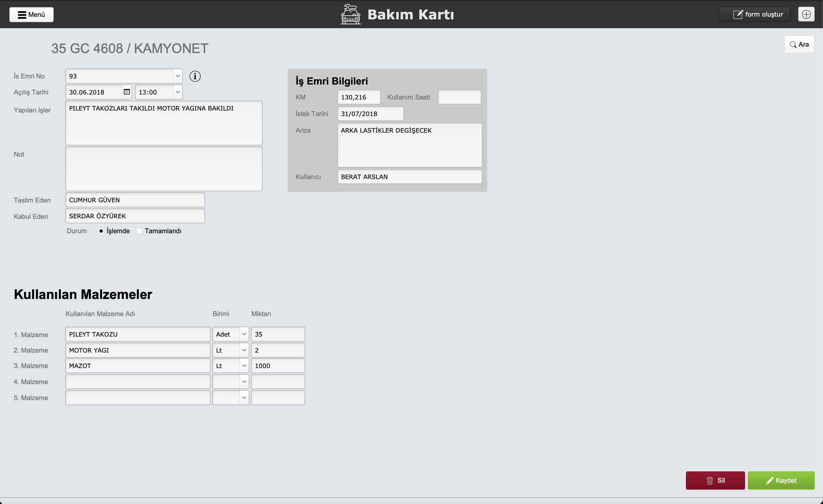This screenshot has height=504, width=823.
Task: Expand the unit dropdown for 3. Malzeme
Action: pos(244,366)
